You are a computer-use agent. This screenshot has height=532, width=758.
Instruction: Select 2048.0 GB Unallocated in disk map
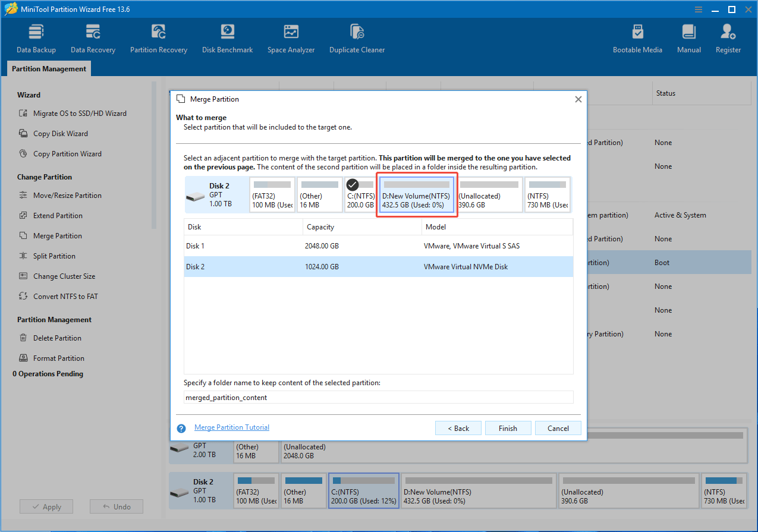(513, 446)
